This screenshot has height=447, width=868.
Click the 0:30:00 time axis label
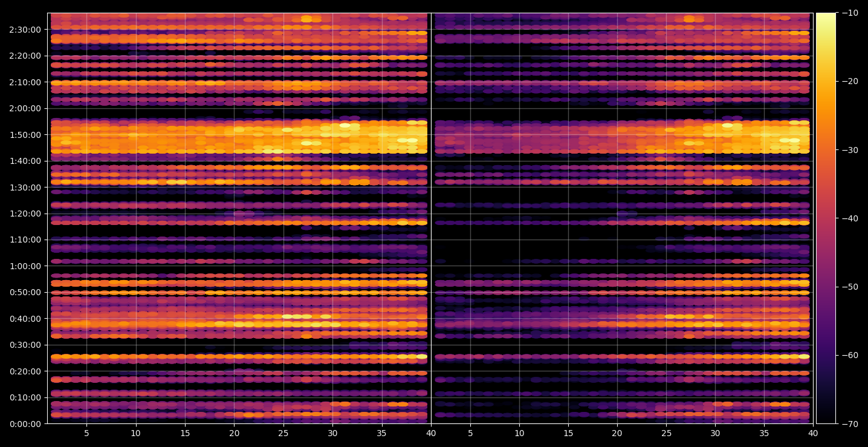(25, 345)
